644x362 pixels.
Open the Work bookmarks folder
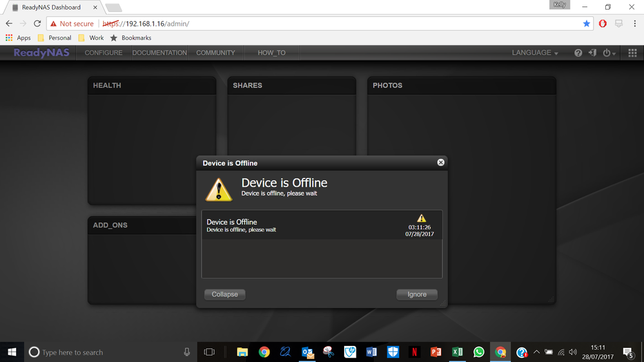[91, 38]
